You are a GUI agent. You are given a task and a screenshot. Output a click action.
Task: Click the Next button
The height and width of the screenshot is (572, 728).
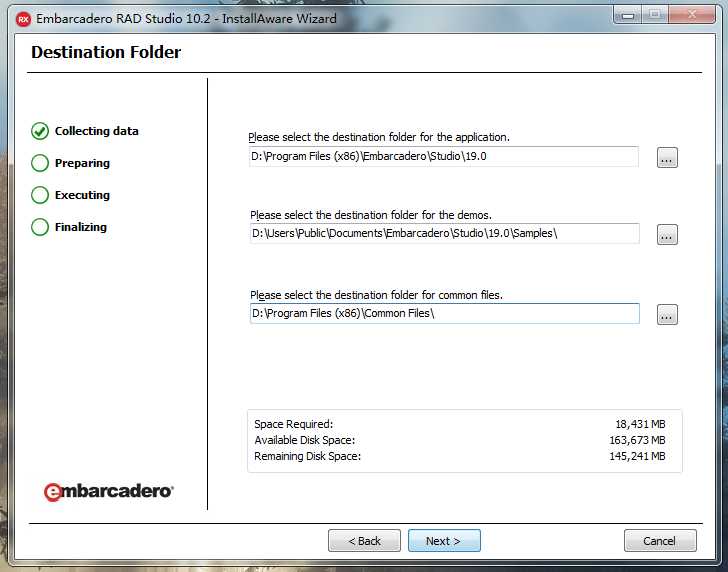tap(444, 540)
